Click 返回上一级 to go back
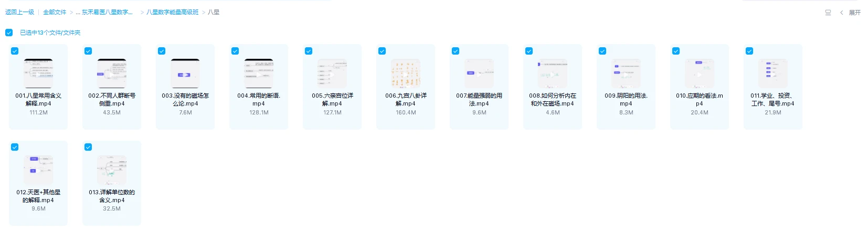868x241 pixels. 19,12
